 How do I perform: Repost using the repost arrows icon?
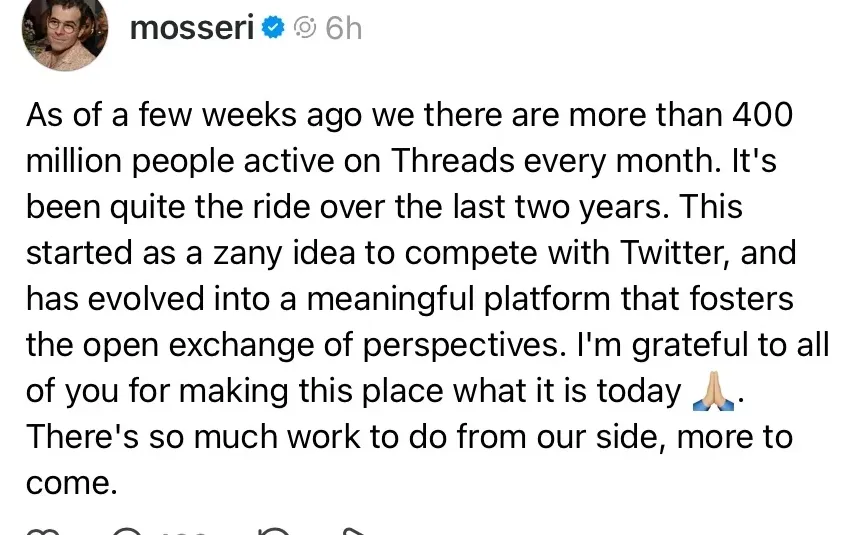(275, 531)
